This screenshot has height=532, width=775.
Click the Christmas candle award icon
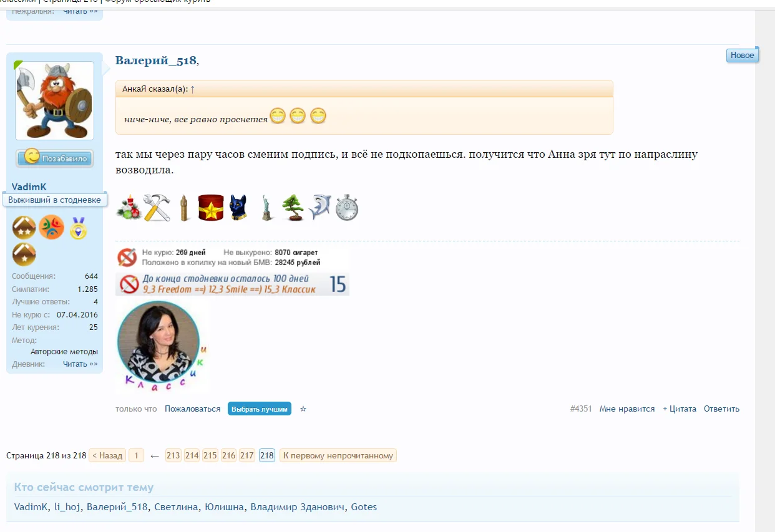coord(129,208)
